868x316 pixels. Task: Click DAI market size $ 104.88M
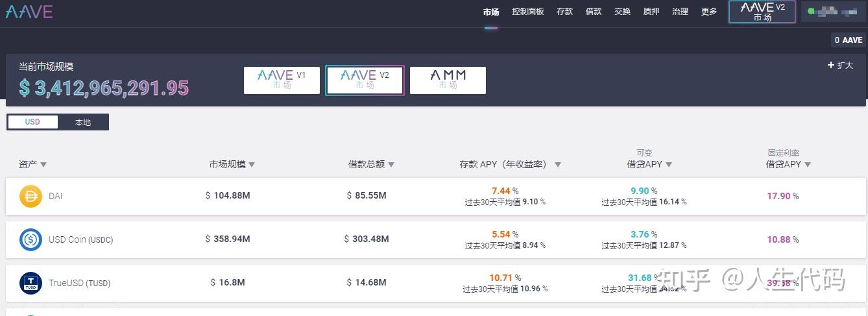pos(228,195)
